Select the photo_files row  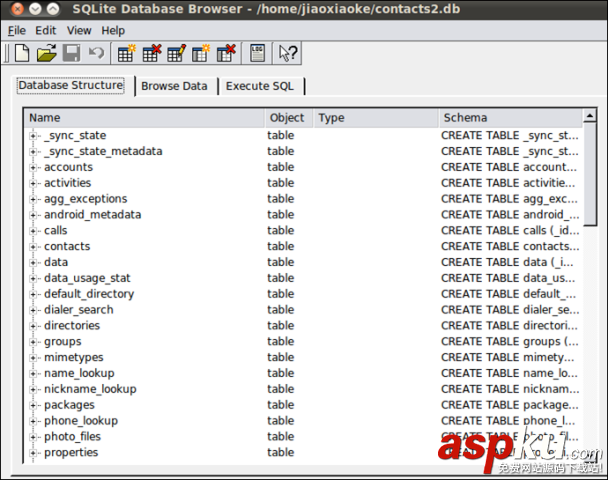click(x=303, y=437)
